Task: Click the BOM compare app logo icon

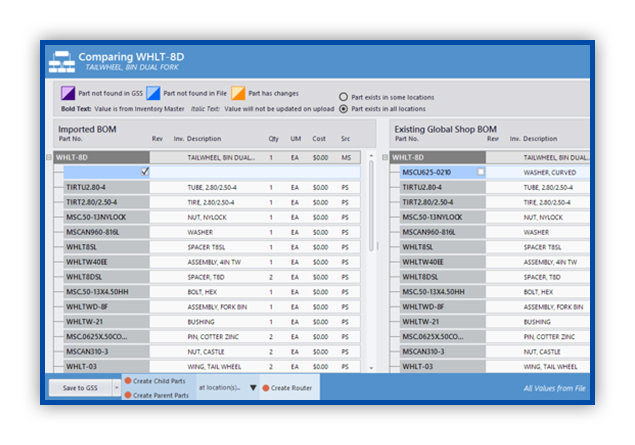Action: 62,60
